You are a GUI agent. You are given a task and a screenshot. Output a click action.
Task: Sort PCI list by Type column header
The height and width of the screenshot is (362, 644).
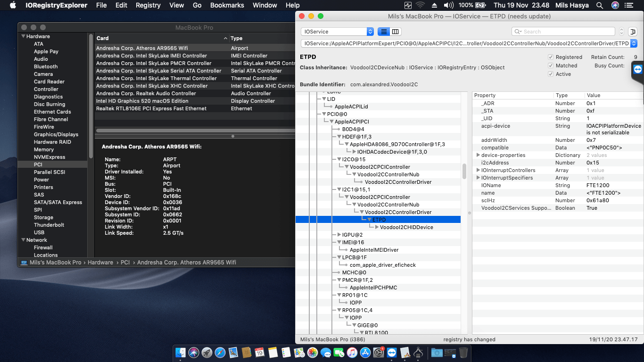(262, 38)
